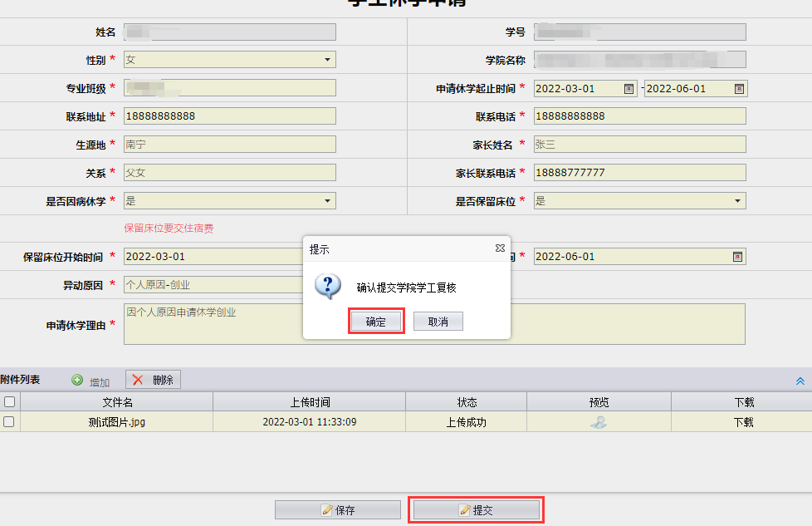Click the 家长联系电话 input field
Image resolution: width=812 pixels, height=526 pixels.
point(639,173)
